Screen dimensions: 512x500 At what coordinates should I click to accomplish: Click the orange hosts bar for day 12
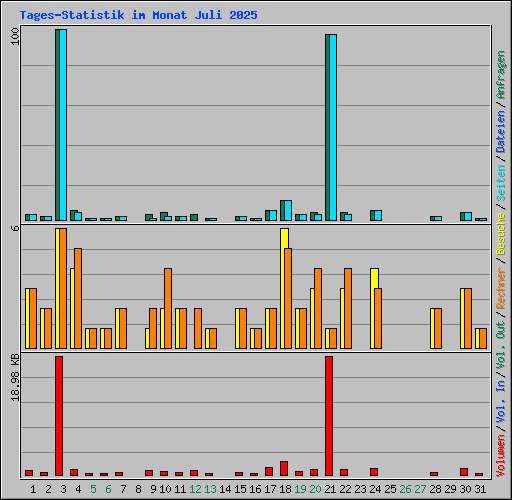point(198,329)
